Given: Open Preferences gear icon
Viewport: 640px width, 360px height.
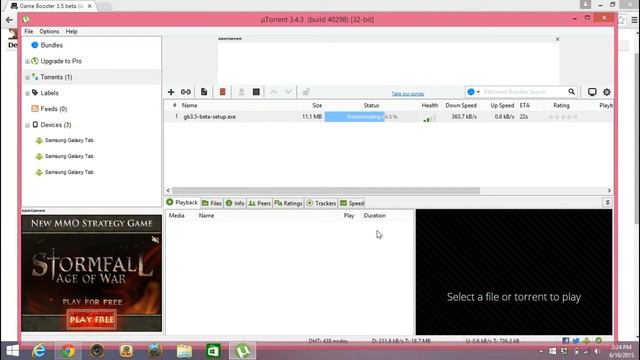Looking at the screenshot, I should click(607, 92).
